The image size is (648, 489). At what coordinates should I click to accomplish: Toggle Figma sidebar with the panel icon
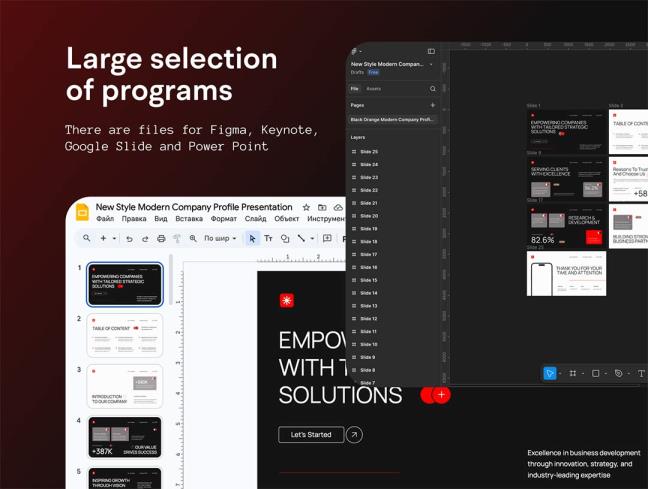[x=431, y=51]
